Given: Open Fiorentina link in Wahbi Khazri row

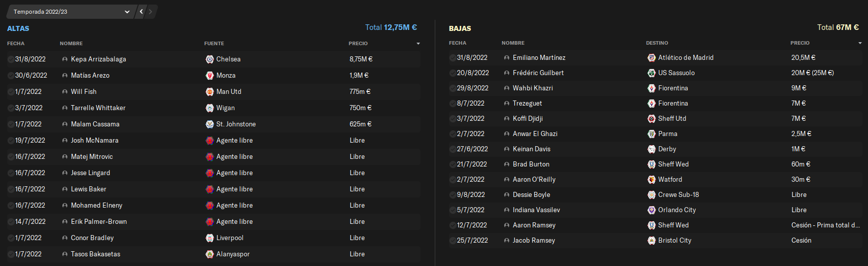Looking at the screenshot, I should (x=673, y=88).
